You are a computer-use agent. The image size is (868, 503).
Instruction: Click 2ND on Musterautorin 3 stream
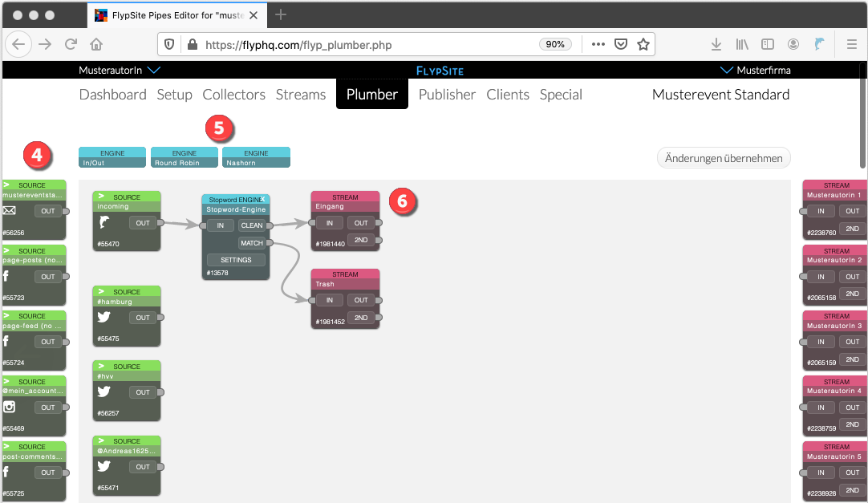point(853,359)
